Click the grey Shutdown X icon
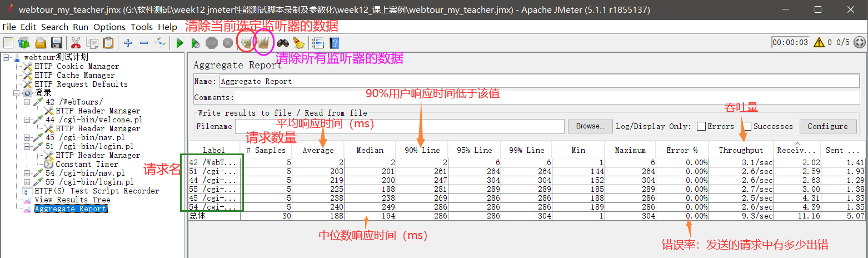Image resolution: width=868 pixels, height=258 pixels. [227, 43]
